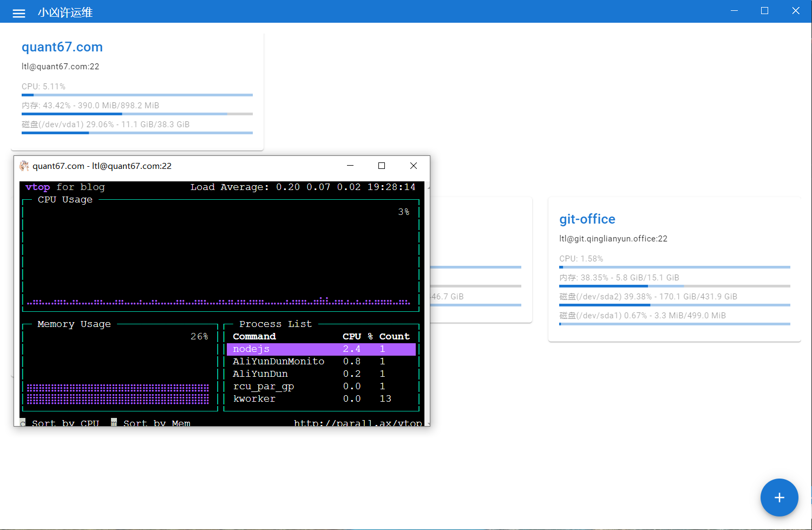Click the Memory Usage panel label

coord(74,324)
